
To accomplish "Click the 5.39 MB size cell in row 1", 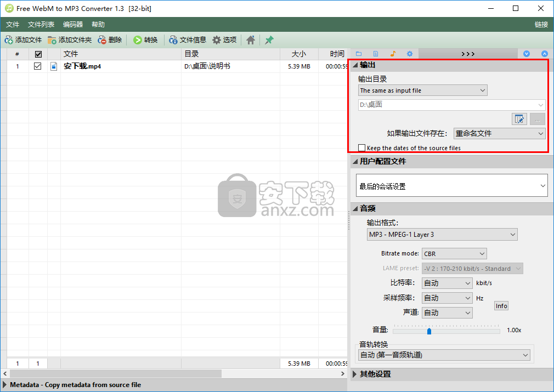I will (299, 66).
